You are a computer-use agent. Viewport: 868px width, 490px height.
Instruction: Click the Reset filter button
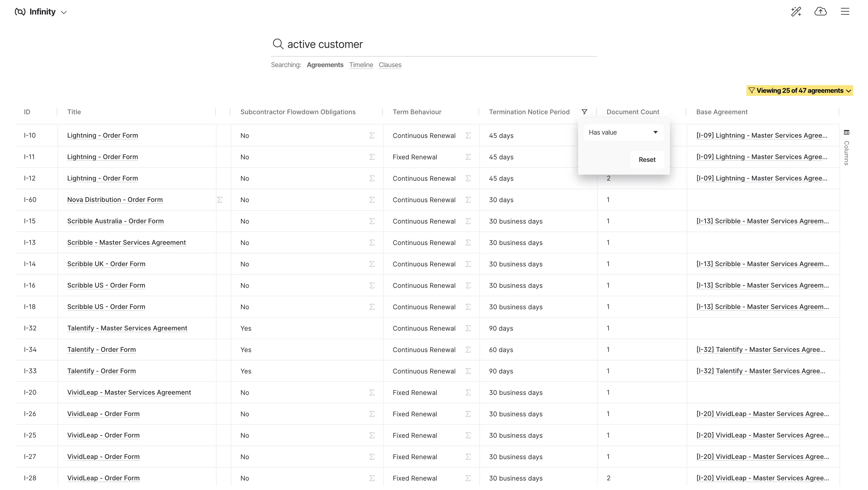[647, 160]
